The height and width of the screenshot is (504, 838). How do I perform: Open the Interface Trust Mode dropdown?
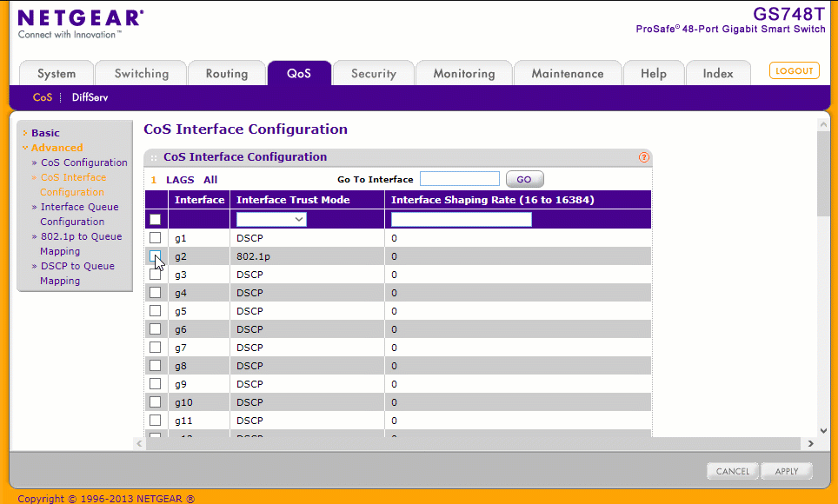(x=271, y=220)
